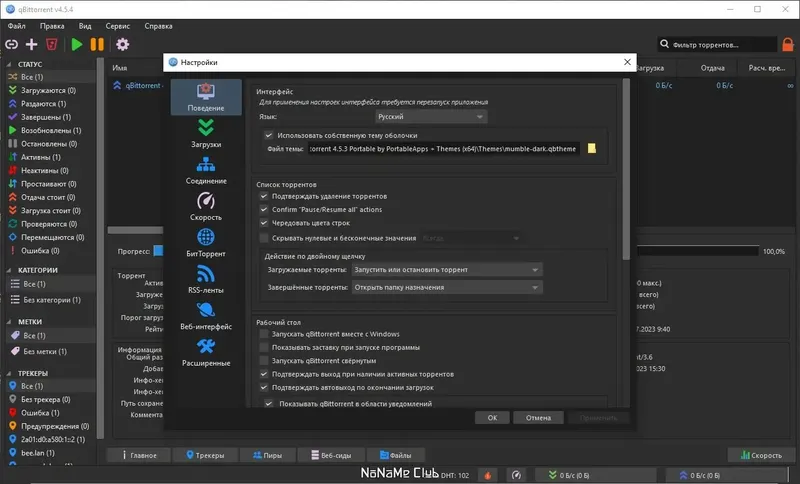Filter by Раздаются (1) status
Screen dimensions: 800x484
pyautogui.click(x=43, y=104)
